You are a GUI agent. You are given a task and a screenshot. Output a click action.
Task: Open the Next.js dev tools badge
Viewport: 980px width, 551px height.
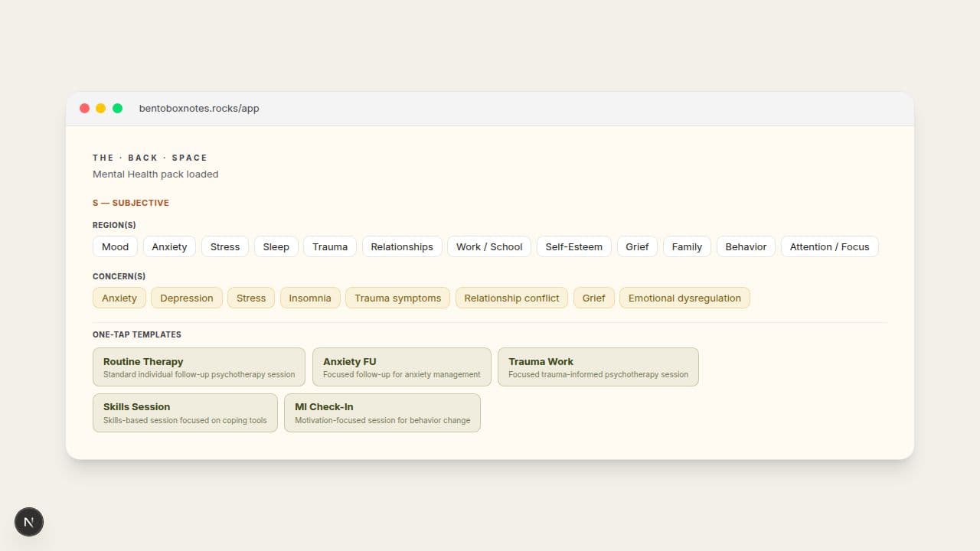tap(29, 523)
